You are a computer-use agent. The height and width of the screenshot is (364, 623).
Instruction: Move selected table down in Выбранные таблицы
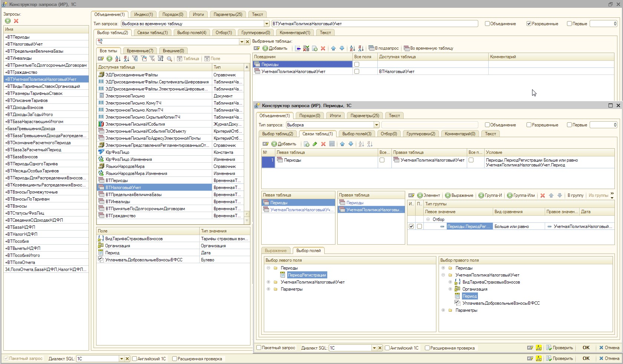click(342, 48)
